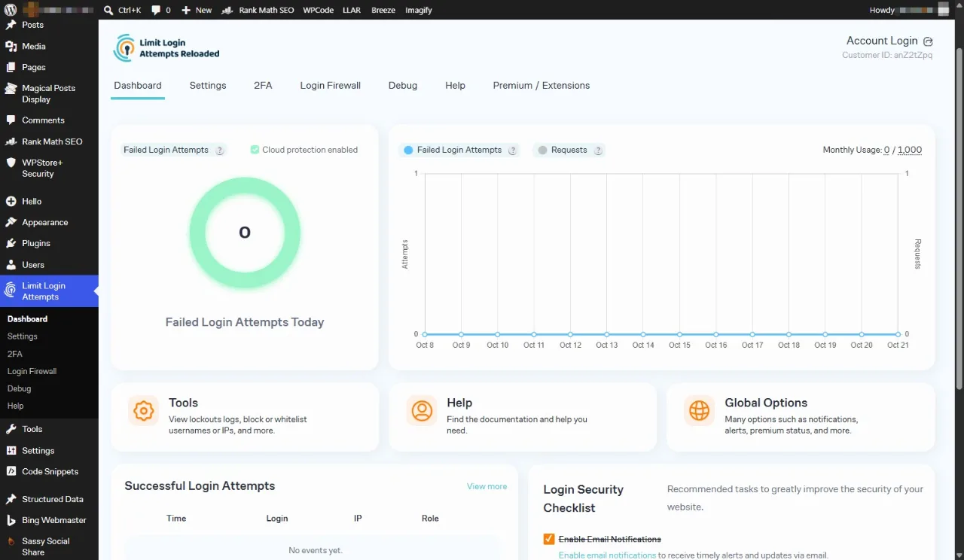The width and height of the screenshot is (964, 560).
Task: Toggle Cloud protection enabled checkbox
Action: click(255, 150)
